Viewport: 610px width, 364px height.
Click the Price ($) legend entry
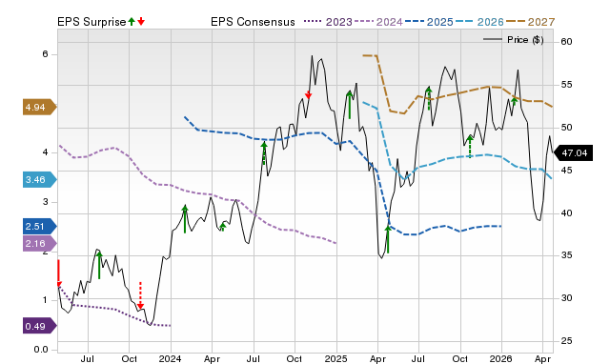(514, 40)
